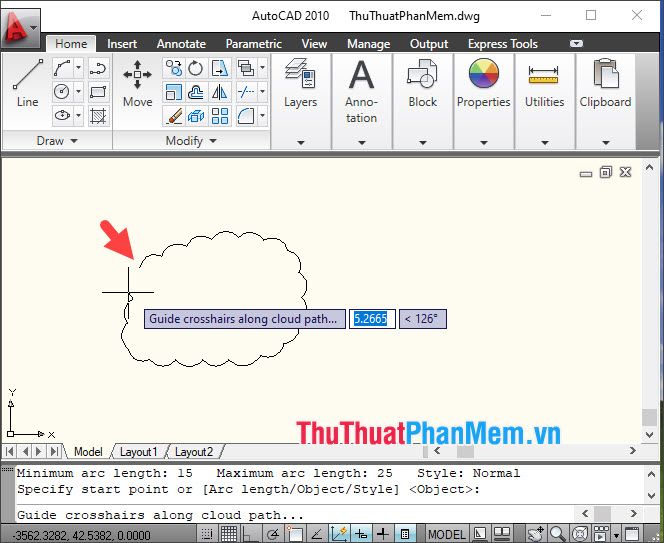Expand the Clipboard panel arrow
664x543 pixels.
coord(606,143)
